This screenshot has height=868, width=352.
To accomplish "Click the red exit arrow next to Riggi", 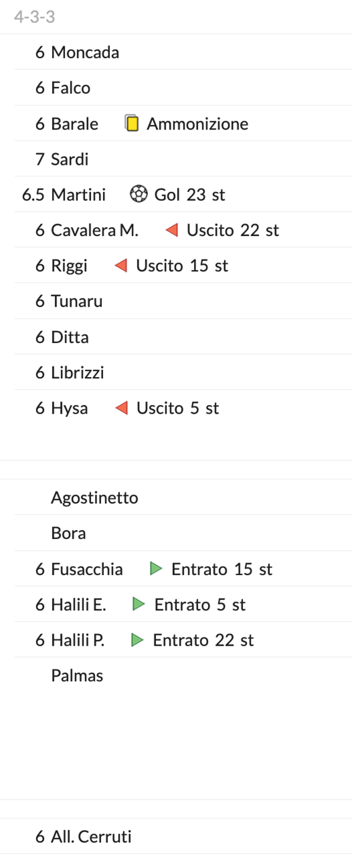I will click(121, 266).
